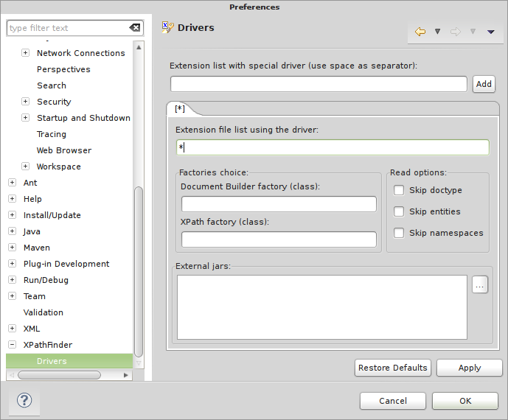
Task: Clear the filter text with the eraser icon
Action: (135, 28)
